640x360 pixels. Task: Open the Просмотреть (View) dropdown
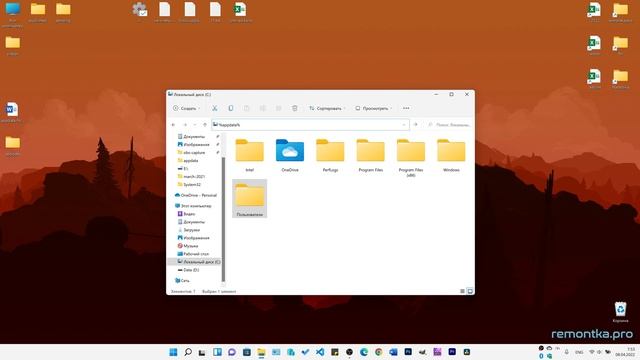[373, 108]
